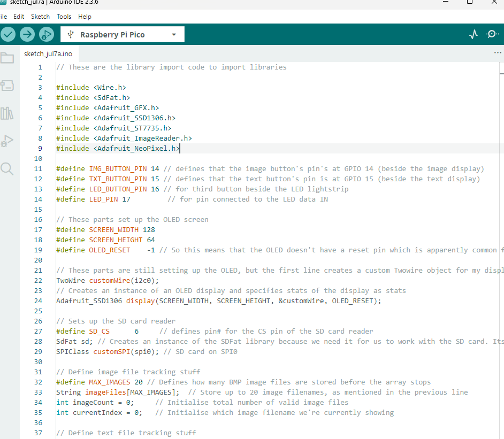504x439 pixels.
Task: Start the Debug button in toolbar
Action: pos(47,35)
